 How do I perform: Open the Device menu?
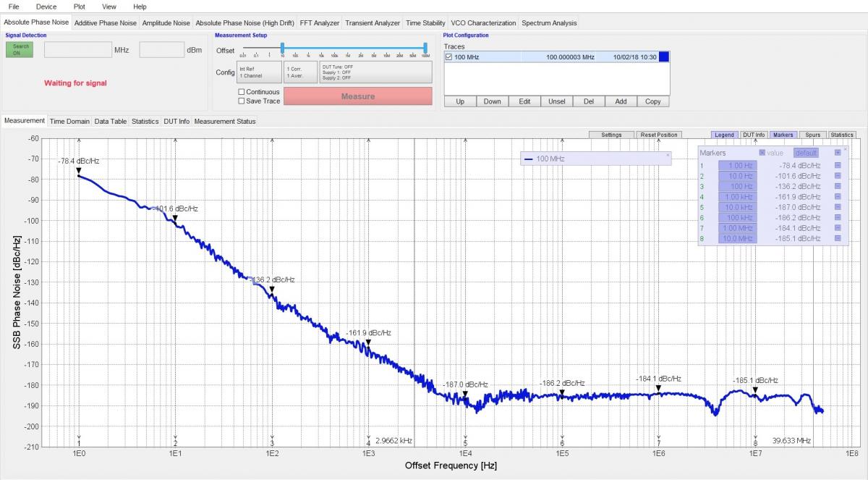click(x=46, y=7)
